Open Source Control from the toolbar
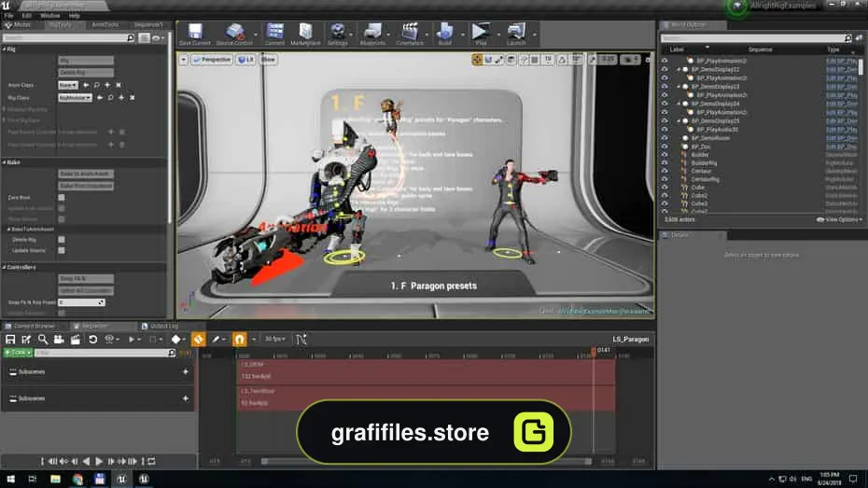The image size is (868, 488). coord(234,34)
